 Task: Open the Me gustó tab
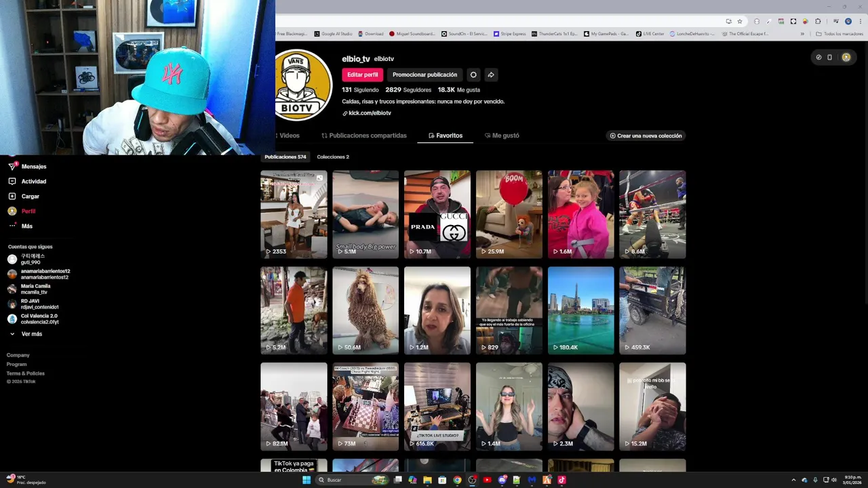point(502,136)
